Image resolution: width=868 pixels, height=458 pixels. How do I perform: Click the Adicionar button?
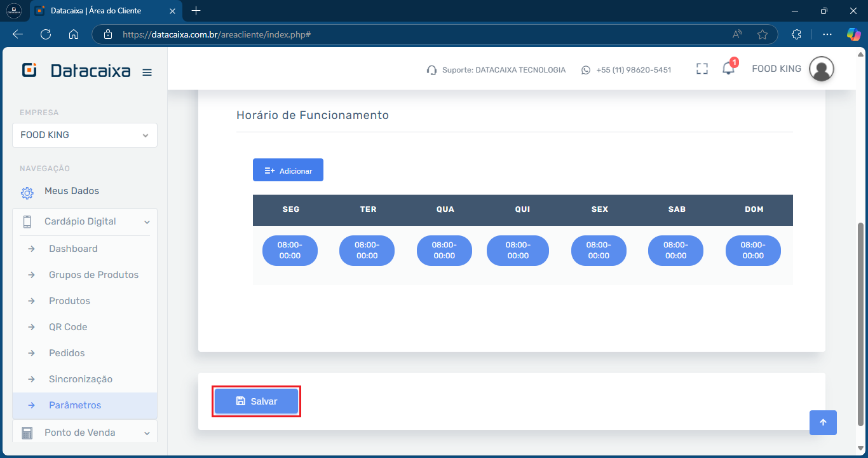click(288, 170)
